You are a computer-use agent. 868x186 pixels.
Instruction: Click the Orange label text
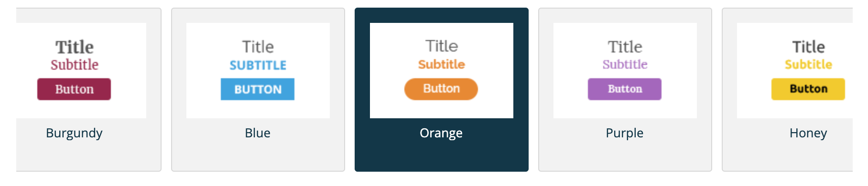point(441,133)
